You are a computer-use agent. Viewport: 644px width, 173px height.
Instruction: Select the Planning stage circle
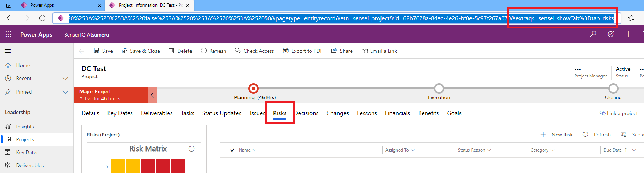[254, 89]
